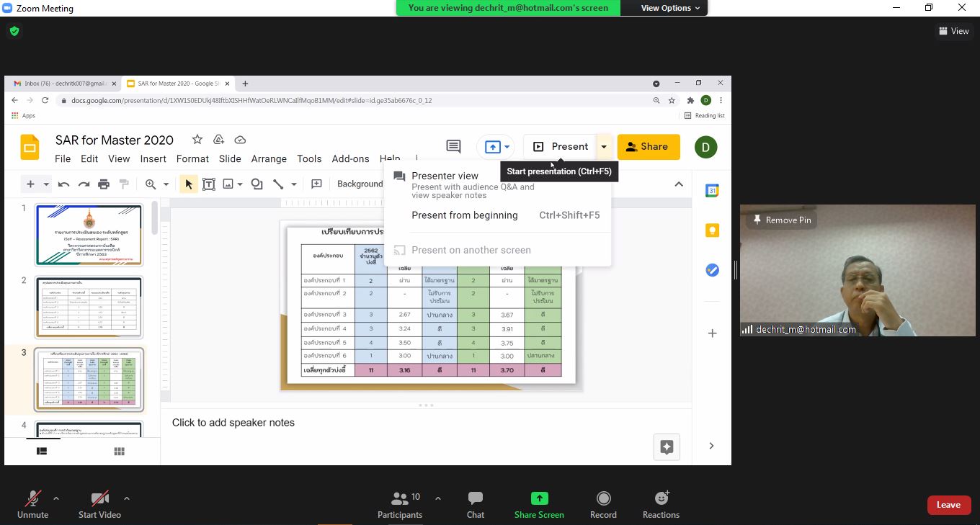Open the Slides home logo
Screen dimensions: 980x525
pyautogui.click(x=30, y=147)
